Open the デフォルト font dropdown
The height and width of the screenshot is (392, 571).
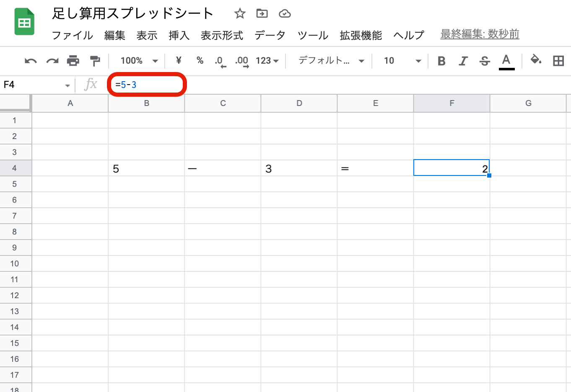pyautogui.click(x=331, y=61)
